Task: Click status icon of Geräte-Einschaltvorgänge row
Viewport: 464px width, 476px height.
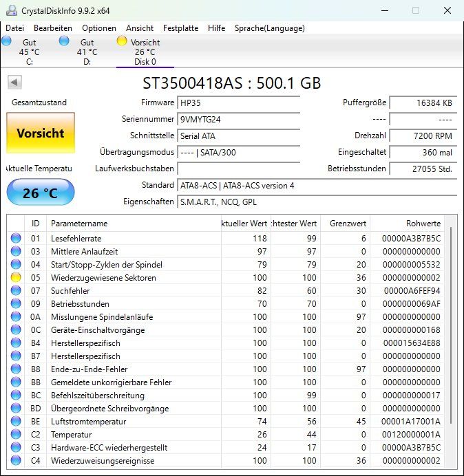Action: point(16,329)
